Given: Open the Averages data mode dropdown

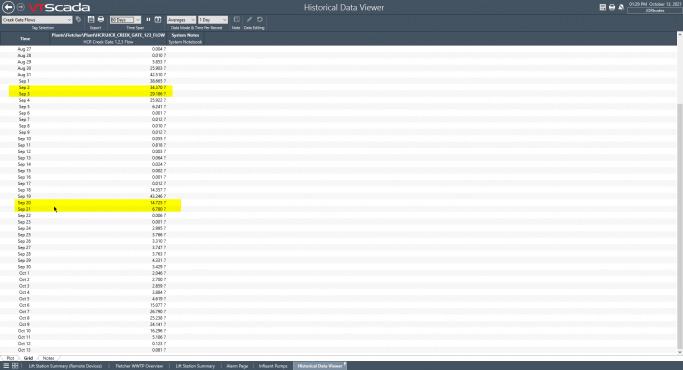Looking at the screenshot, I should point(181,20).
